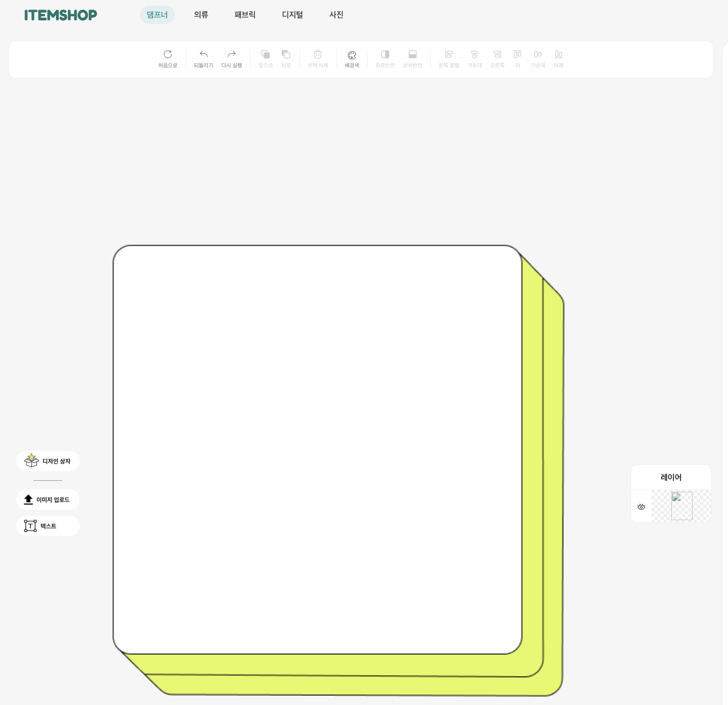
Task: Delete selection with the 선택 삭제 trash icon
Action: [318, 55]
